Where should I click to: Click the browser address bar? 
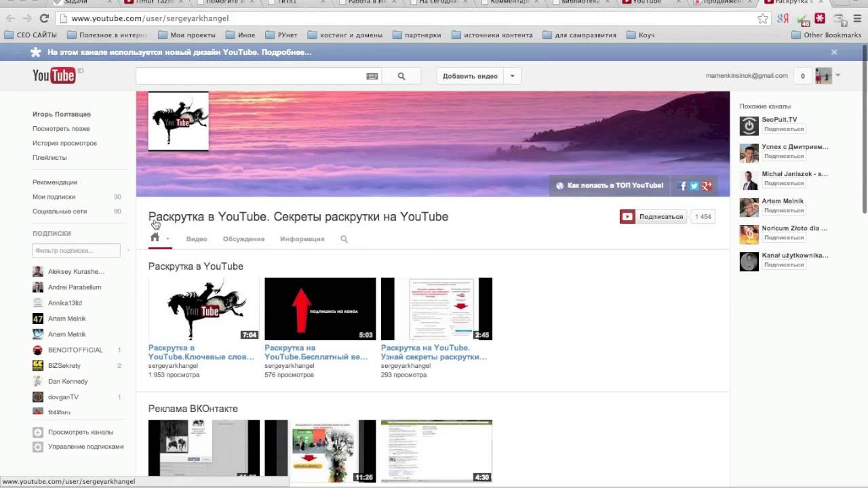[407, 18]
